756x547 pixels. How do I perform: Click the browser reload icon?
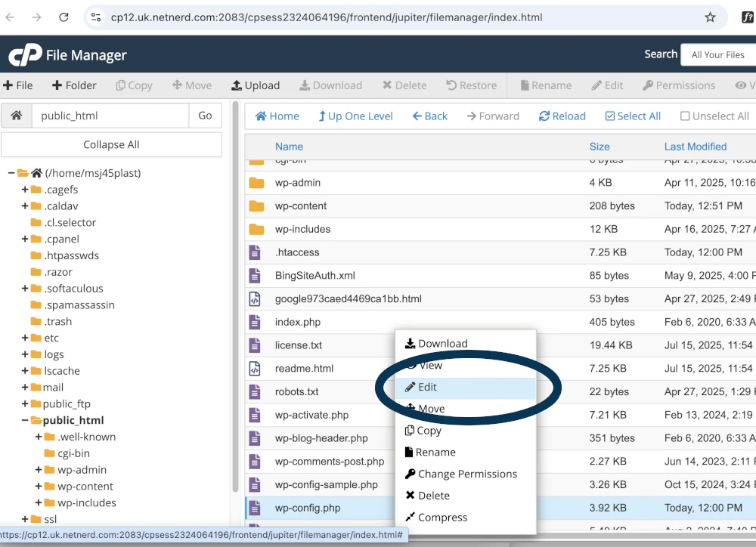click(64, 17)
